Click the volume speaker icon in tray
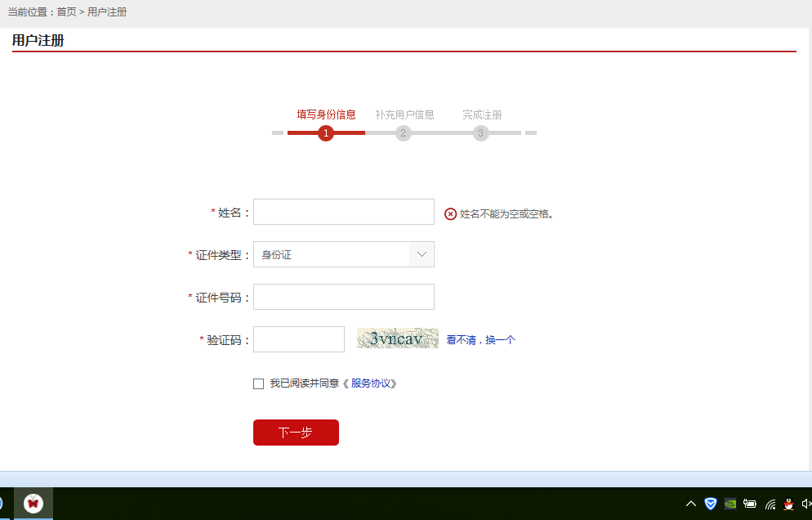This screenshot has width=812, height=520. tap(807, 504)
